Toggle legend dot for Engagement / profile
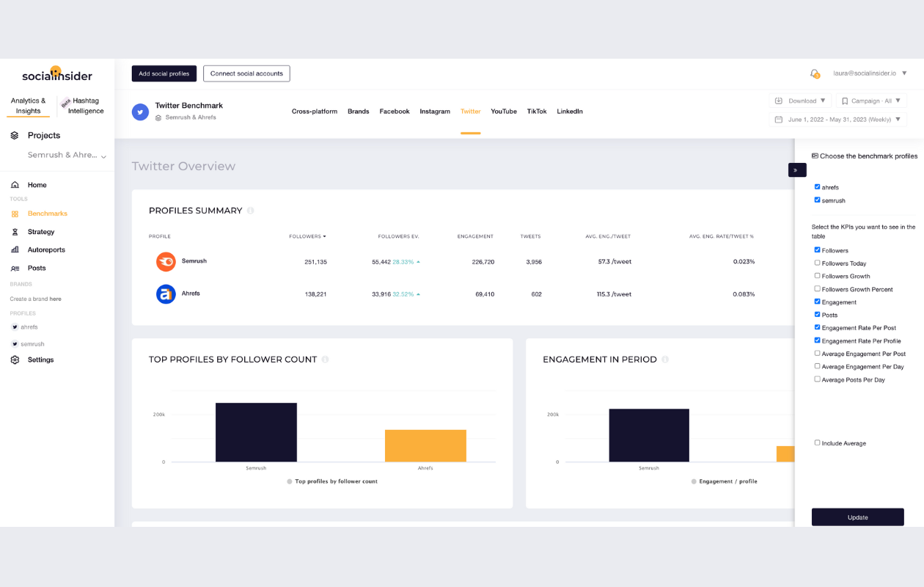Image resolution: width=924 pixels, height=587 pixels. point(694,481)
